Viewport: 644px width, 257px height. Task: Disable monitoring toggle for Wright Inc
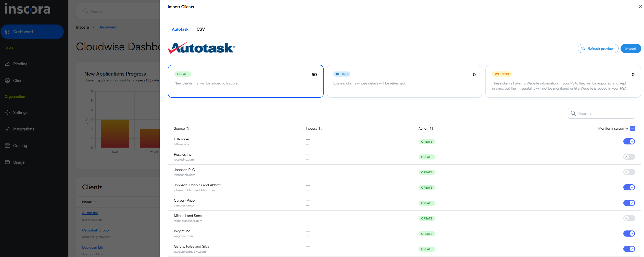coord(629,234)
